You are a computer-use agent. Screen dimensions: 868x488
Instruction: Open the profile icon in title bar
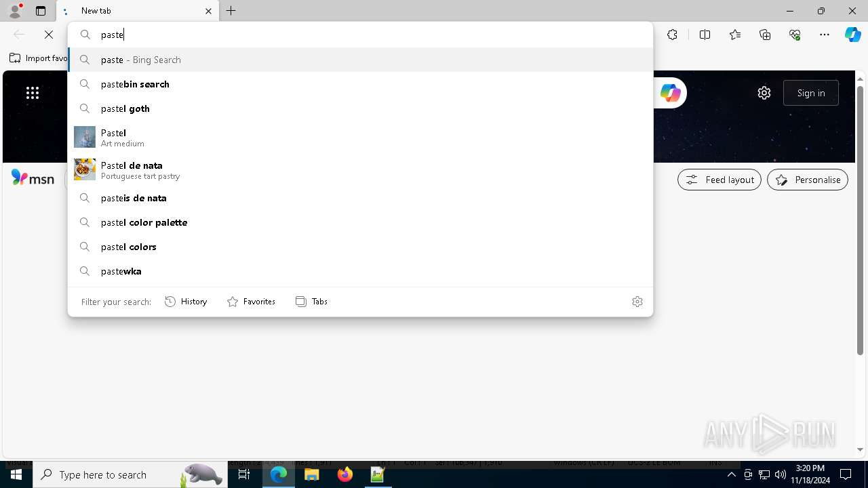(x=15, y=11)
